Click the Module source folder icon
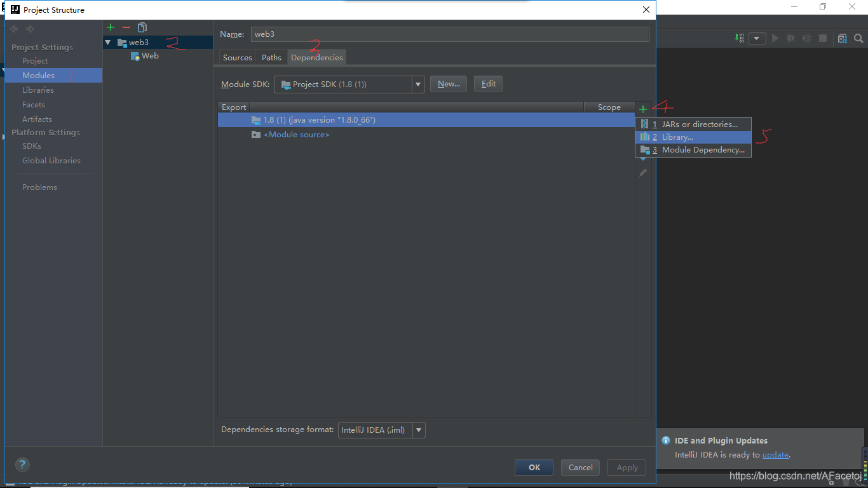 [x=256, y=135]
